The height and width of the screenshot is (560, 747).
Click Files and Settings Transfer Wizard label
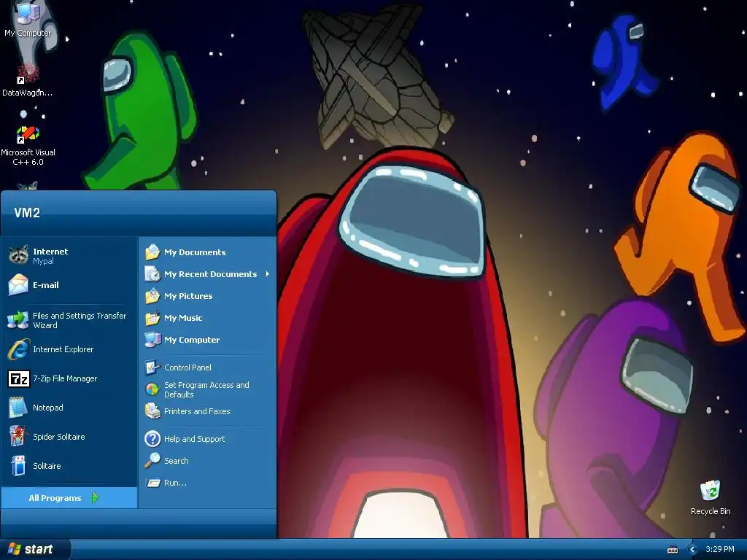point(80,321)
